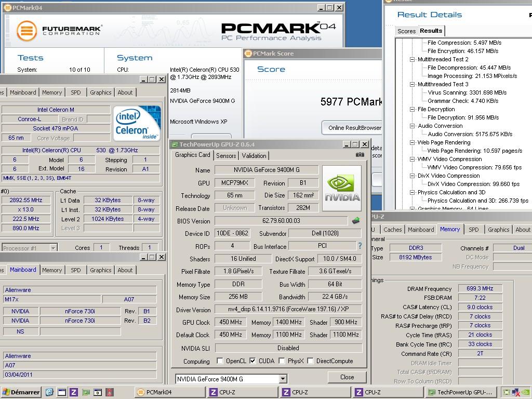Collapse Physics Calculation and 3D node

click(412, 192)
